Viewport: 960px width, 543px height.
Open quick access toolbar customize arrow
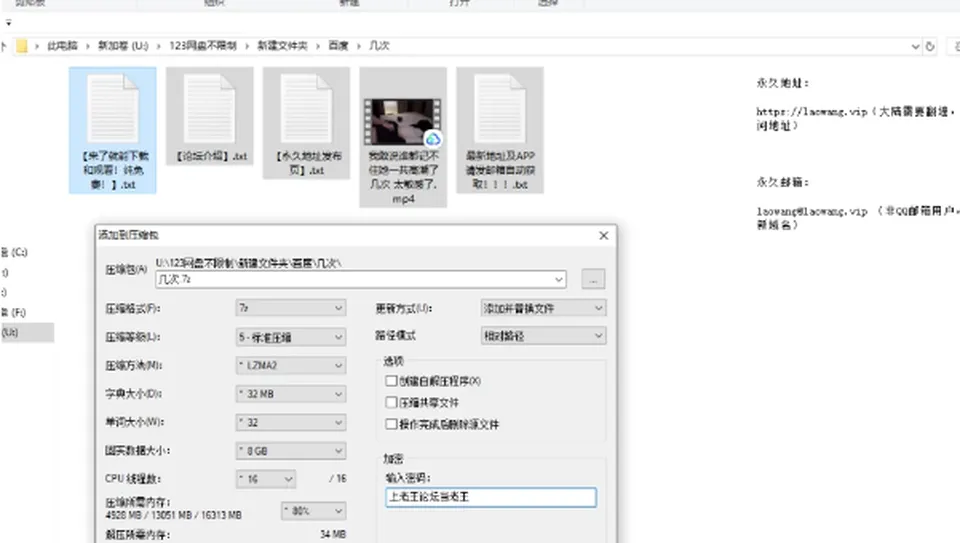click(8, 23)
